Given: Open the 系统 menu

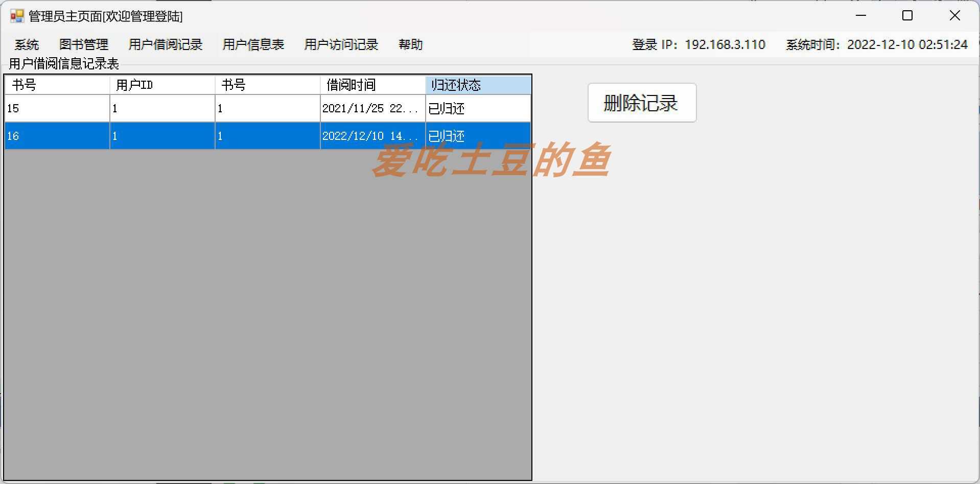Looking at the screenshot, I should 27,45.
